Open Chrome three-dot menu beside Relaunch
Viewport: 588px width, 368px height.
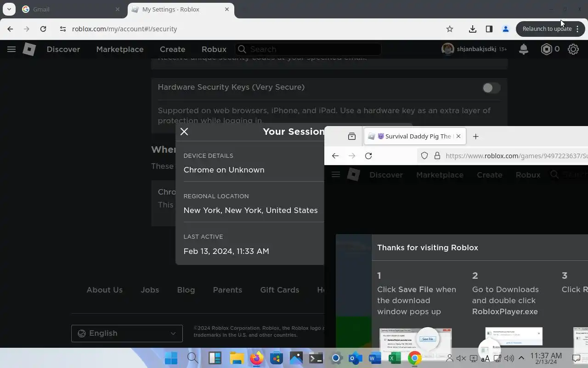click(577, 29)
